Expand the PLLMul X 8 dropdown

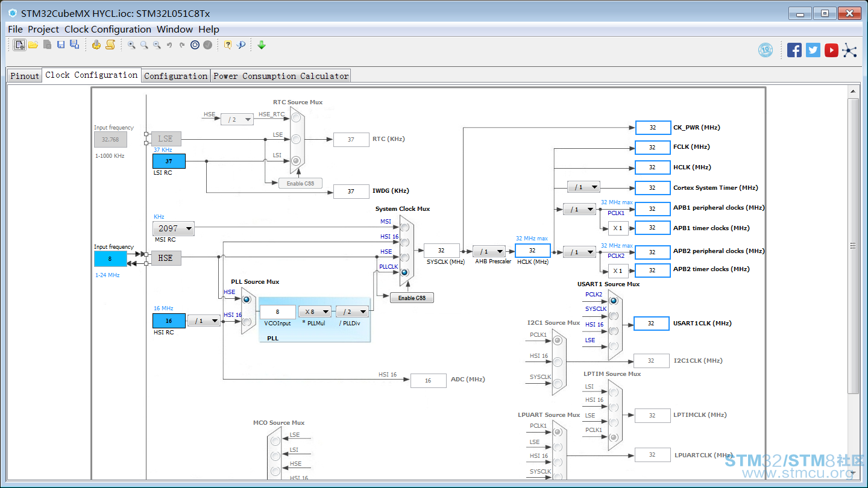(x=315, y=311)
